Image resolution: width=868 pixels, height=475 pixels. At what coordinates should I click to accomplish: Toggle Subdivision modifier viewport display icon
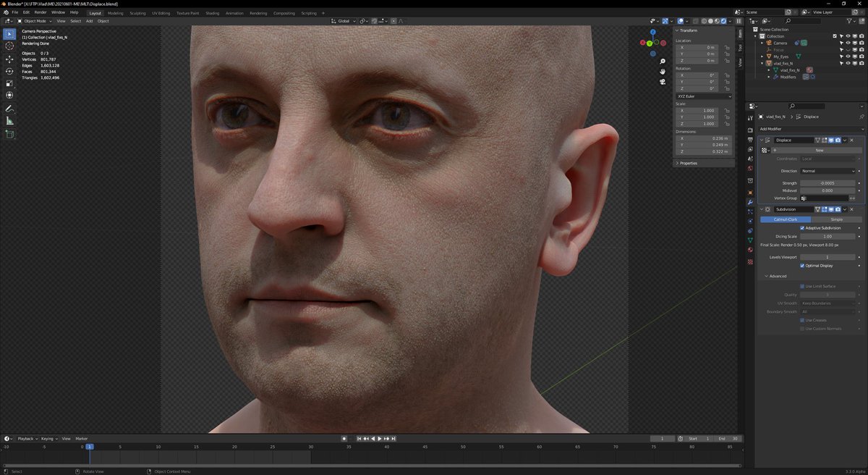831,209
